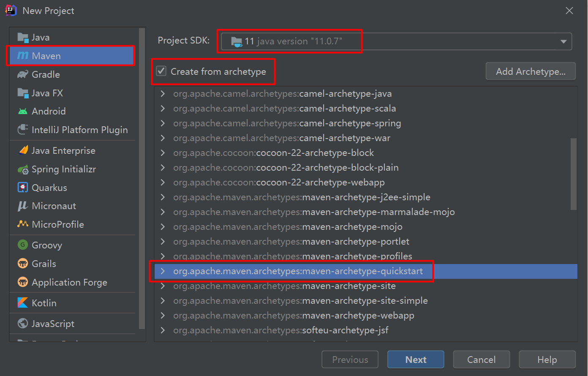Expand maven-archetype-site-simple node

[x=163, y=301]
